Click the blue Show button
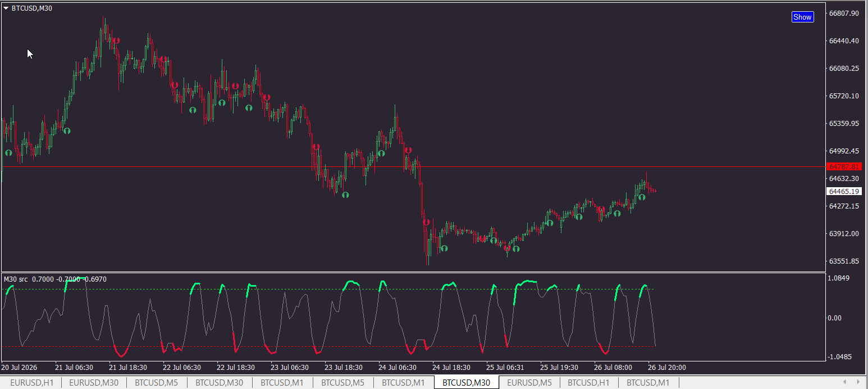Viewport: 868px width, 389px height. coord(802,17)
